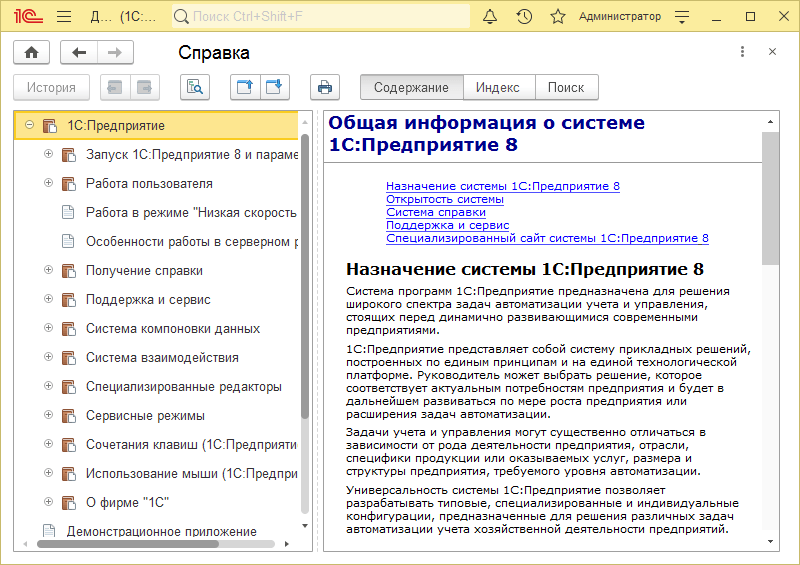800x565 pixels.
Task: Open the 1C main menu hamburger icon
Action: point(64,17)
